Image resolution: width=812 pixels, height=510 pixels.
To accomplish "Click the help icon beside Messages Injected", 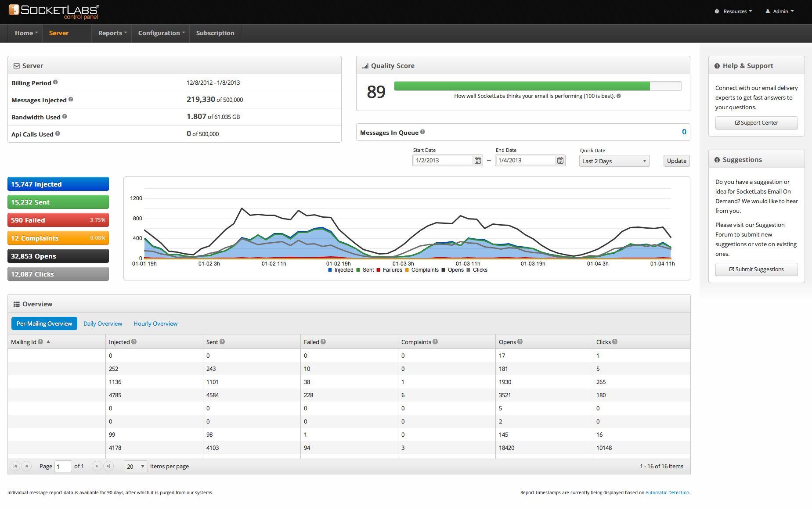I will pyautogui.click(x=71, y=99).
